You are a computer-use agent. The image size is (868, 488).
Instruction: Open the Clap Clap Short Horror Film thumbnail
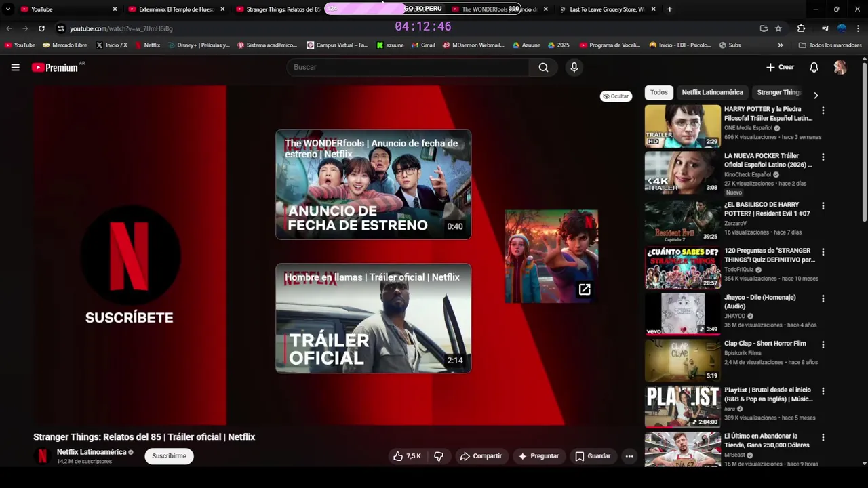pos(682,360)
